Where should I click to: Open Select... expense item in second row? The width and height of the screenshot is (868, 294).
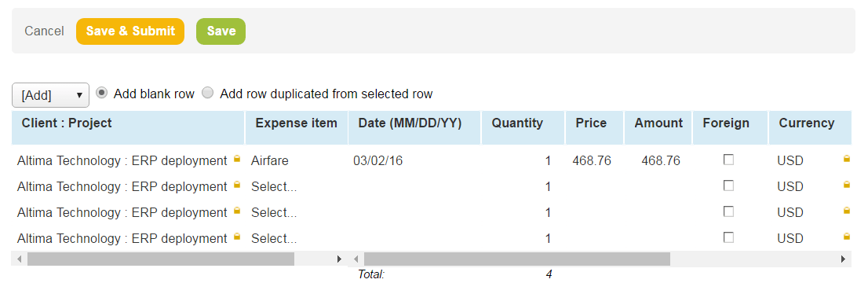pos(274,187)
